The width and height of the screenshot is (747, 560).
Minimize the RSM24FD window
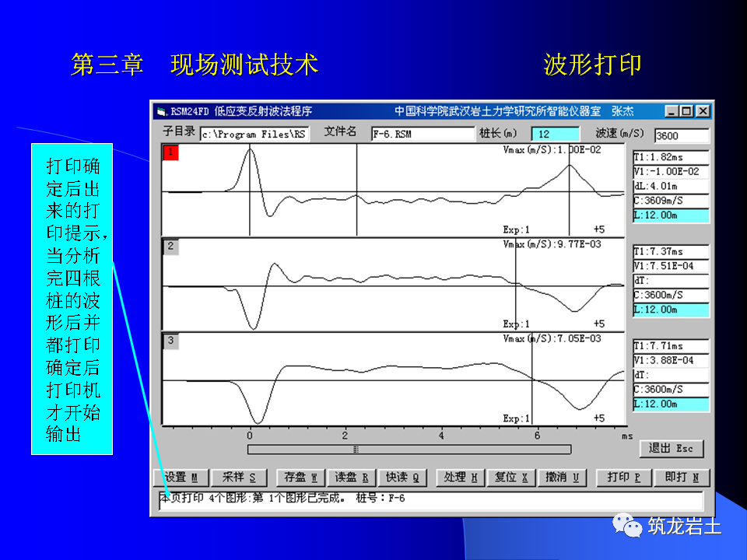coord(672,111)
